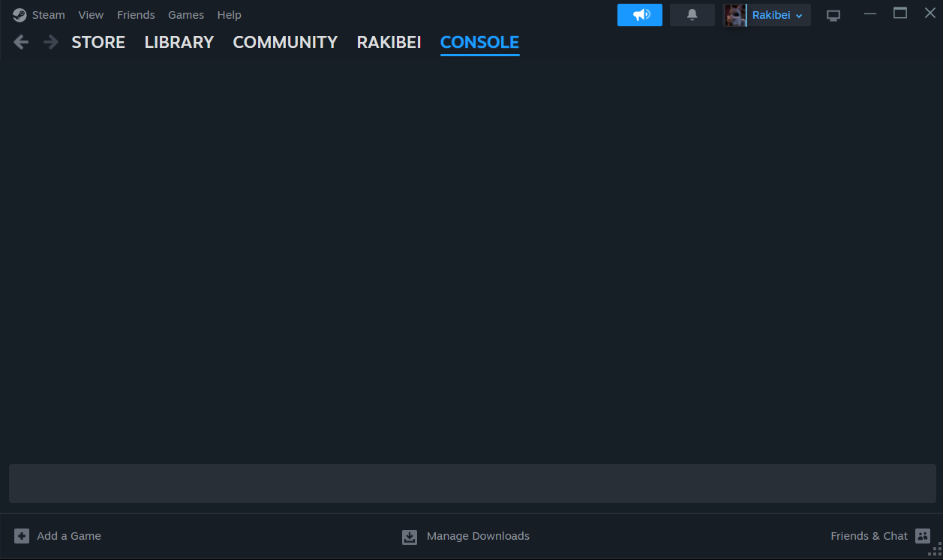Close the Steam window
943x560 pixels.
pyautogui.click(x=930, y=13)
